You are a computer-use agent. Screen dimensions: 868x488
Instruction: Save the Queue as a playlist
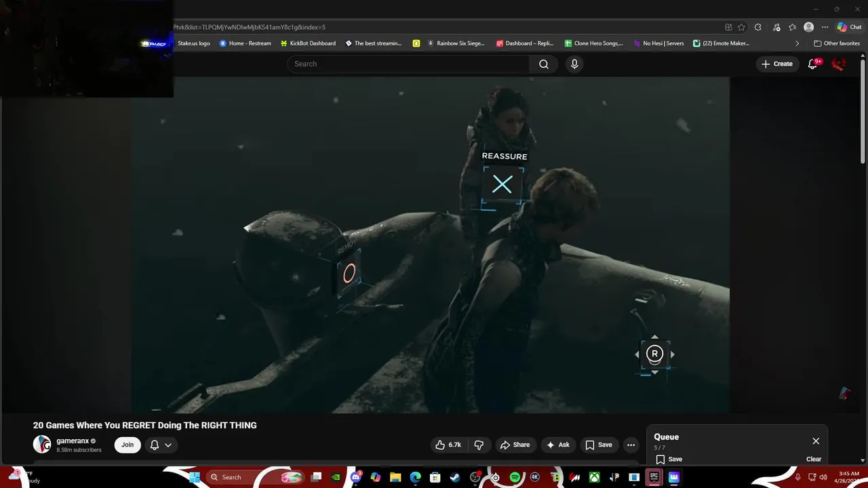click(x=669, y=459)
